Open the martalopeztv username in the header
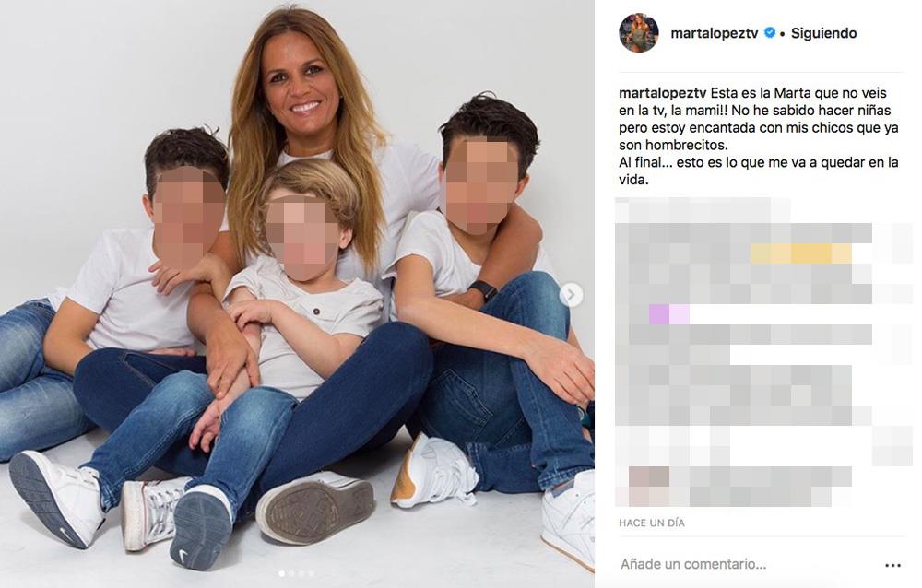 (x=715, y=33)
